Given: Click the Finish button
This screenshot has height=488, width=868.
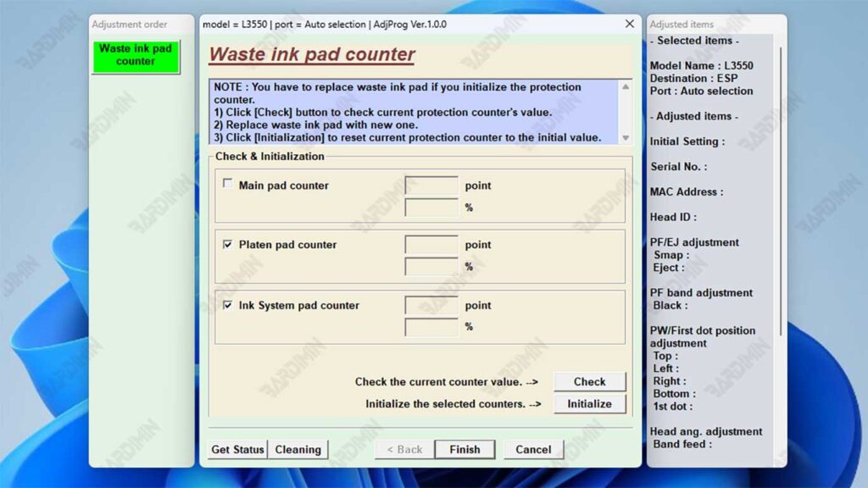Looking at the screenshot, I should click(465, 449).
